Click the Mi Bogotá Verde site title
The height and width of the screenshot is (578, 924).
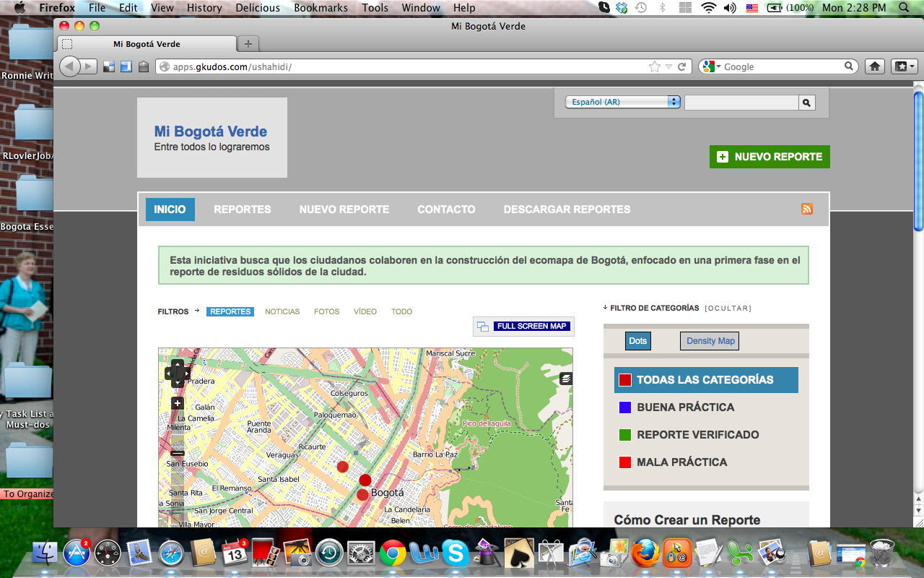[211, 131]
